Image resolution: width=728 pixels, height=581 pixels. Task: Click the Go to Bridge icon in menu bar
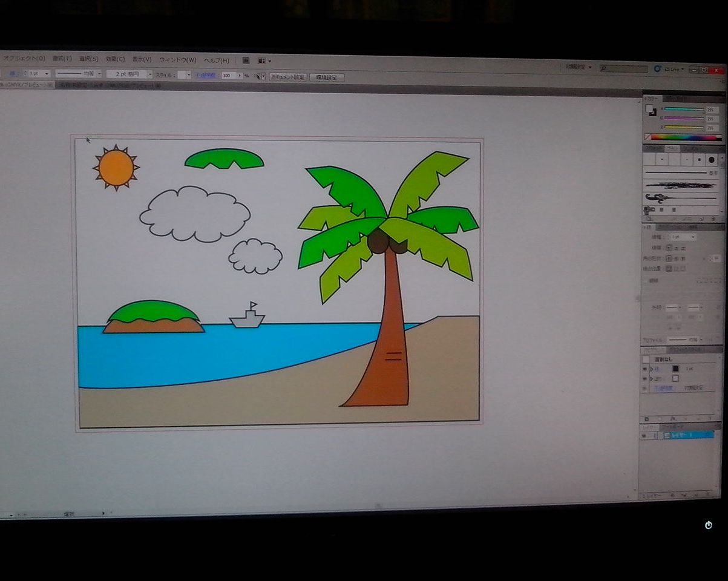(x=246, y=61)
